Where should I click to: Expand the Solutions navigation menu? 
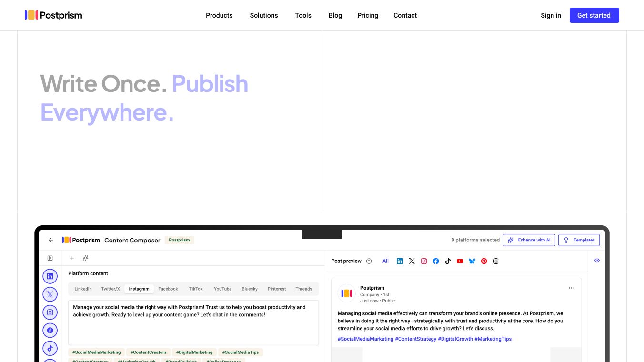264,15
